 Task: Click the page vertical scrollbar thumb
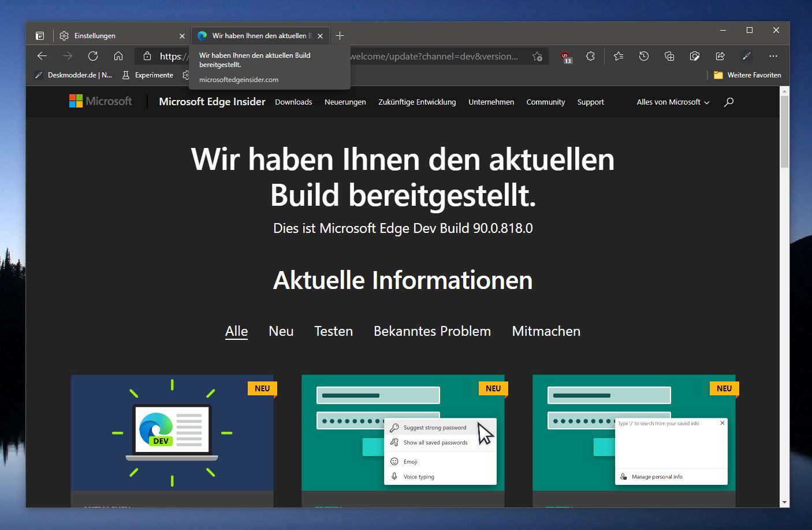784,132
